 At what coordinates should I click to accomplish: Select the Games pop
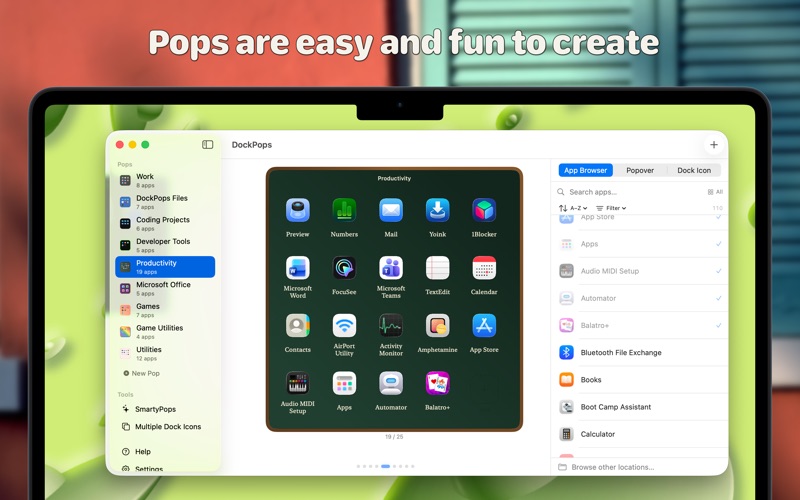[x=165, y=310]
